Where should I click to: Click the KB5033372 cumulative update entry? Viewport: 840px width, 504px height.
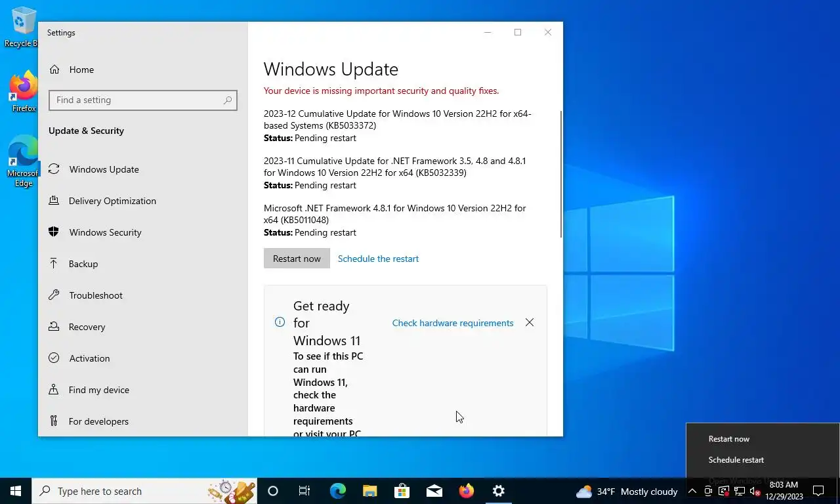(398, 125)
